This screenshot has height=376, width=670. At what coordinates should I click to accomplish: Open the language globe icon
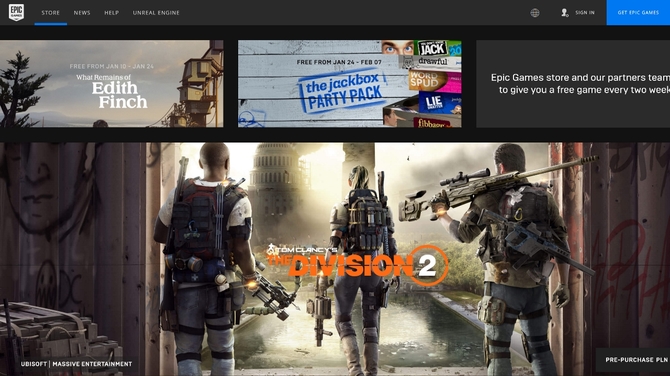[x=535, y=13]
